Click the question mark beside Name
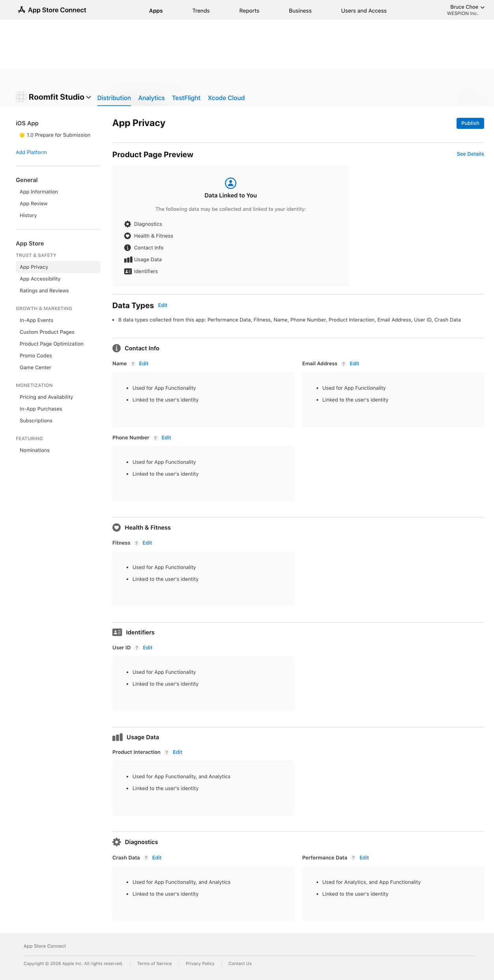The height and width of the screenshot is (980, 494). pyautogui.click(x=133, y=364)
